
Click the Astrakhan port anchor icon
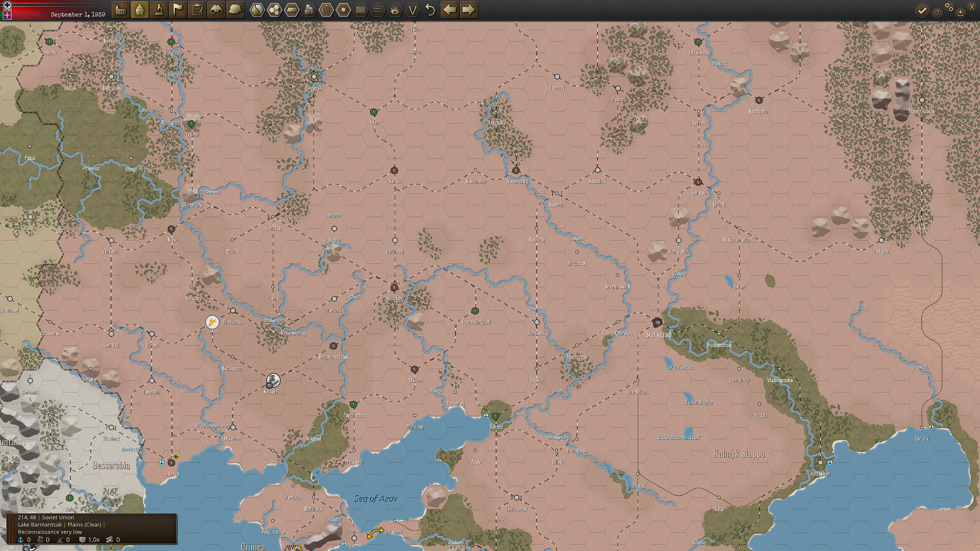click(830, 462)
